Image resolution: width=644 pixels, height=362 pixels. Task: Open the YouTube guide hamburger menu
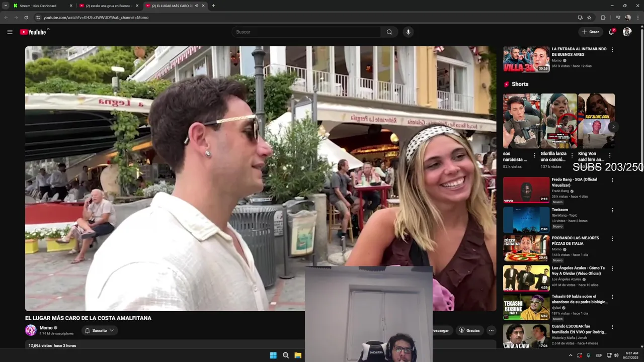[x=10, y=32]
